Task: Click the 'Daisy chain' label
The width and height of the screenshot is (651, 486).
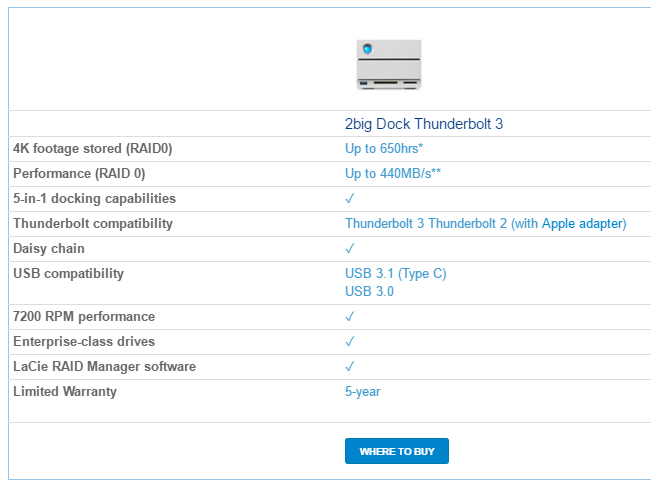Action: click(49, 249)
